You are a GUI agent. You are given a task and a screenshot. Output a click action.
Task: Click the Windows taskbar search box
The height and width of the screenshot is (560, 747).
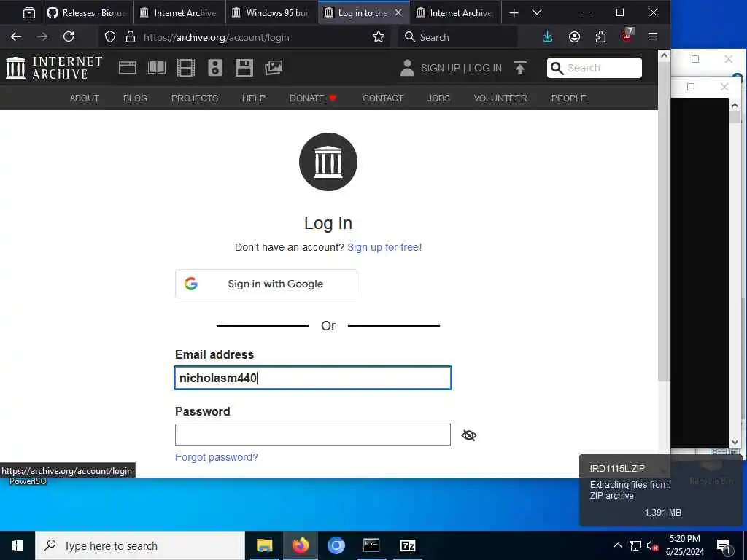point(140,545)
